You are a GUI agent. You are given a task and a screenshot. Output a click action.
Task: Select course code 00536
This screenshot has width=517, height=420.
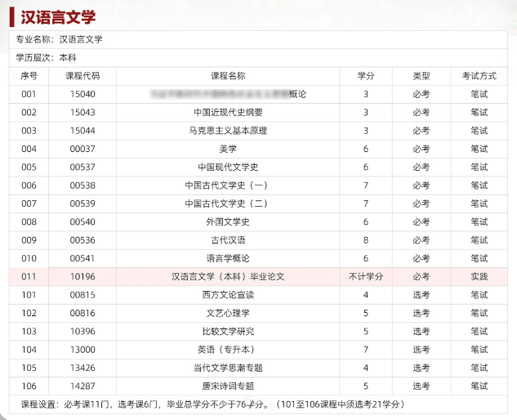(82, 240)
